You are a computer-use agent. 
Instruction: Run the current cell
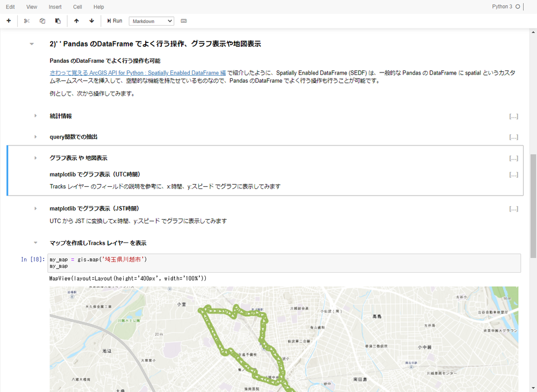pos(114,21)
